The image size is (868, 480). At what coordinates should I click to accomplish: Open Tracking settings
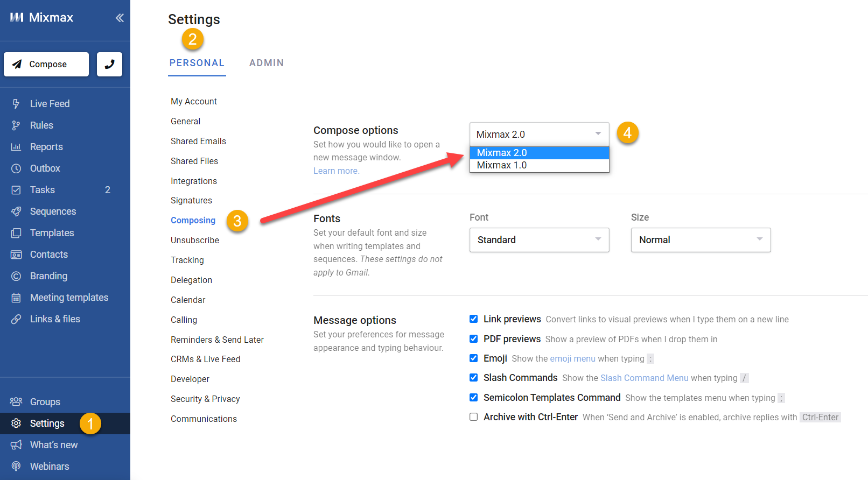pos(187,260)
